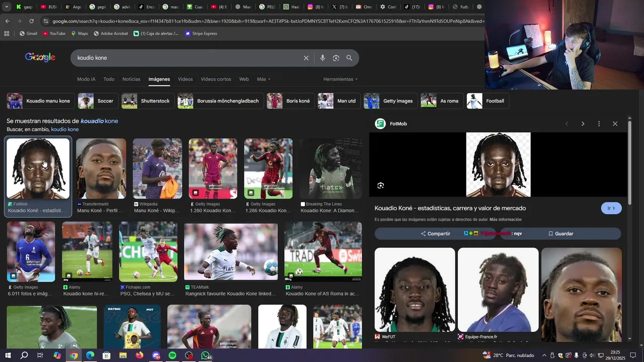Image resolution: width=644 pixels, height=362 pixels.
Task: Go back with the browser back arrow
Action: point(7,21)
